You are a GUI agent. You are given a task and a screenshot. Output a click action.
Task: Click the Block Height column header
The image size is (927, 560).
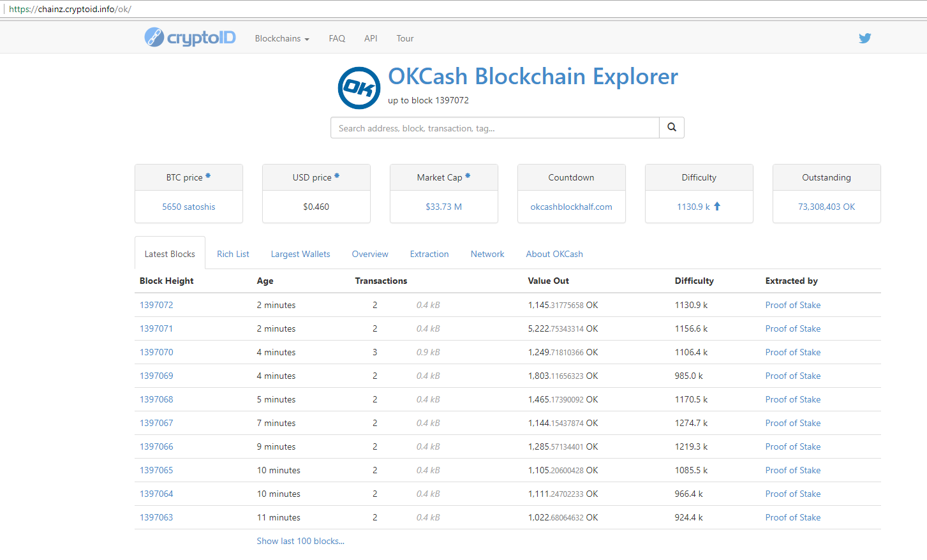[167, 281]
